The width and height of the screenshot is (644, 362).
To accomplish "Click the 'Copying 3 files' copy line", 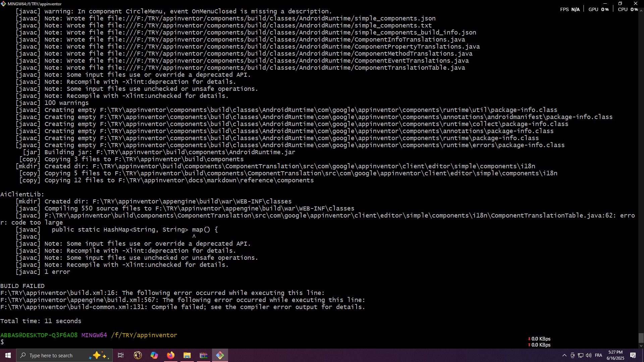I will click(x=131, y=159).
